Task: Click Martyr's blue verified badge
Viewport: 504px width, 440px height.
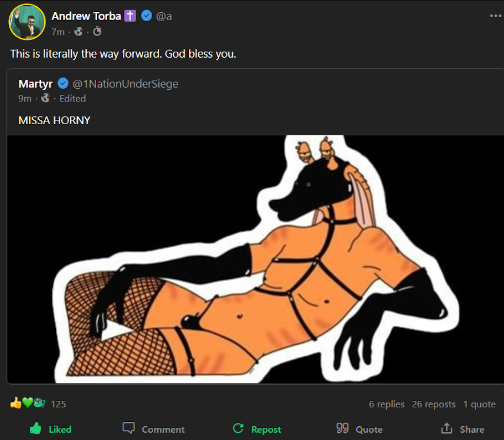Action: pos(63,83)
